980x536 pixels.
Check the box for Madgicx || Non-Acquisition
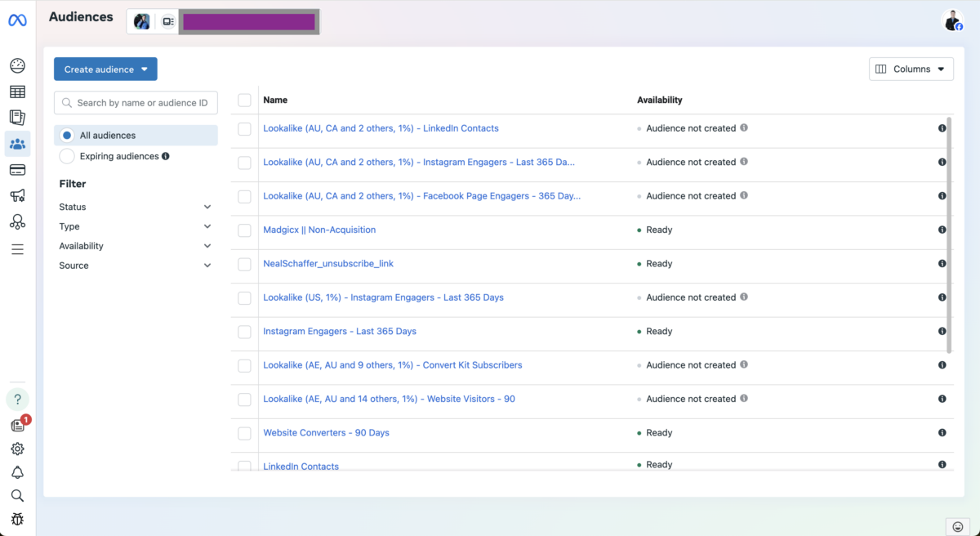pos(244,230)
